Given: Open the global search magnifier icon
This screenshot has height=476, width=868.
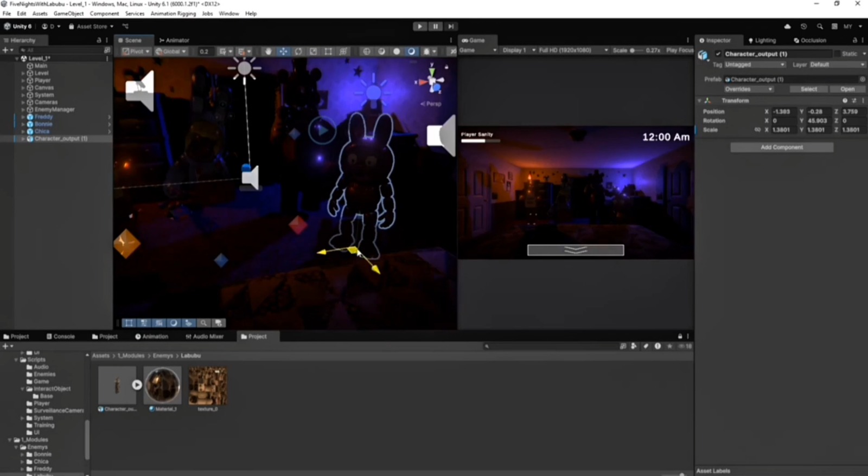Looking at the screenshot, I should (x=820, y=26).
